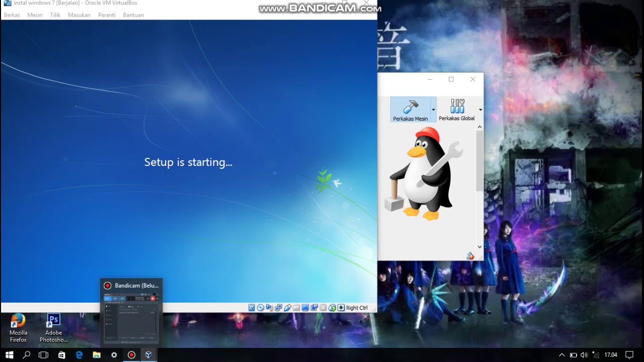Open Adobe Photoshop desktop shortcut

(53, 328)
